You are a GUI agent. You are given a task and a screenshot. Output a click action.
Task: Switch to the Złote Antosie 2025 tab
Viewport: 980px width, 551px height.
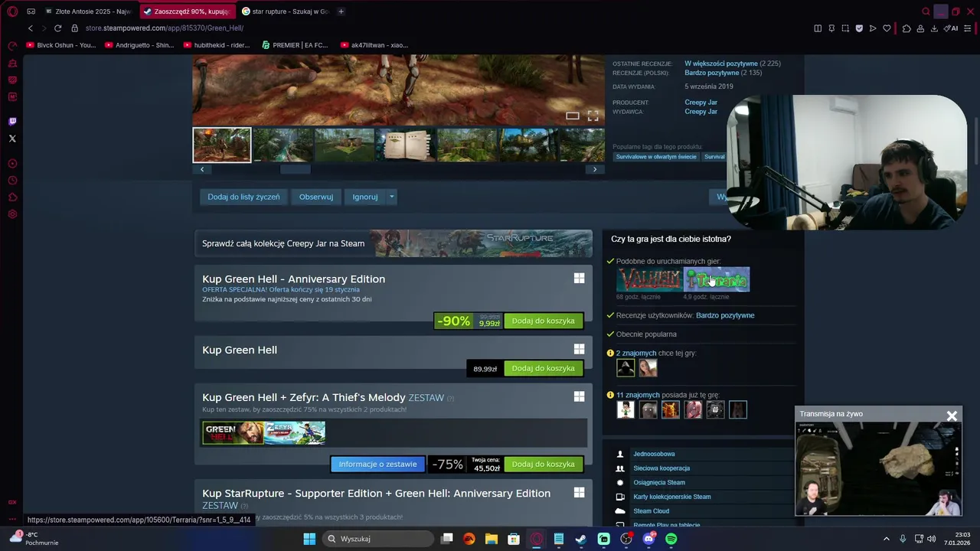[88, 11]
